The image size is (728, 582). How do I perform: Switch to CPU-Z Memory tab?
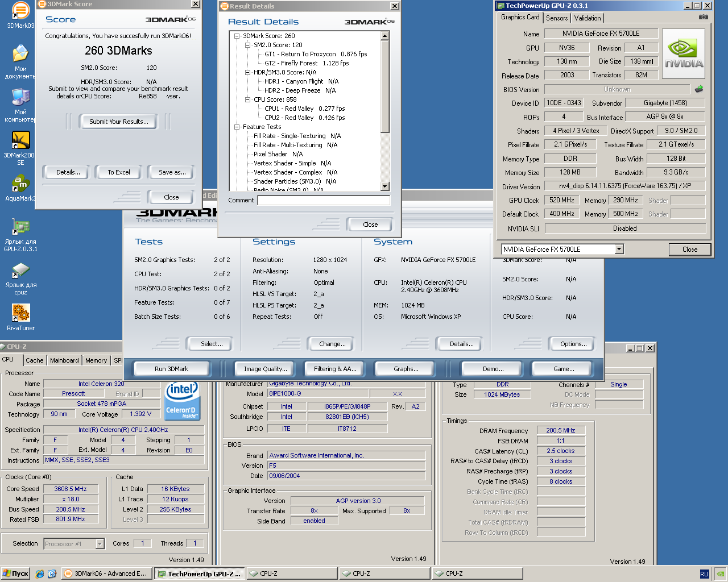click(x=96, y=360)
